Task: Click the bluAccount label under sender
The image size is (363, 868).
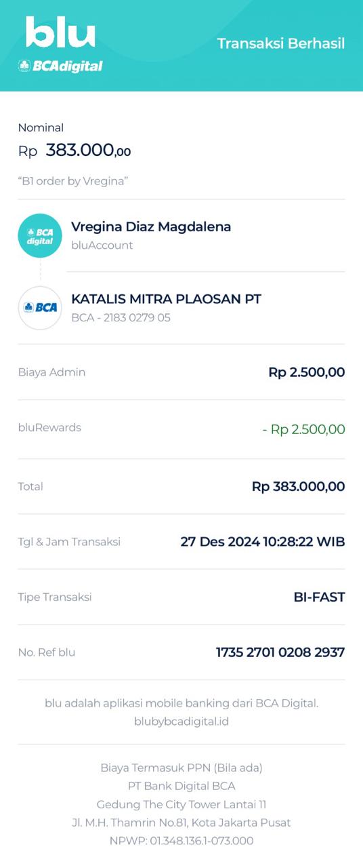Action: pyautogui.click(x=102, y=245)
